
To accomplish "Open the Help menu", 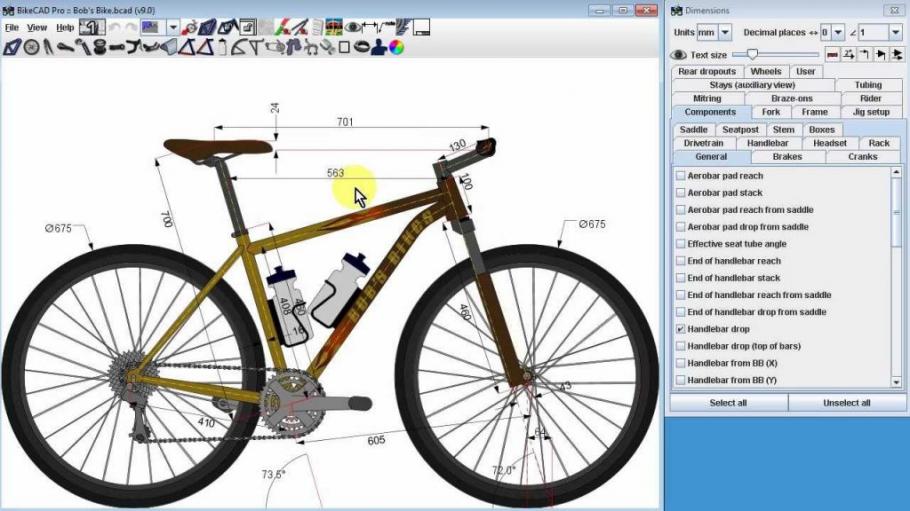I will (x=65, y=27).
